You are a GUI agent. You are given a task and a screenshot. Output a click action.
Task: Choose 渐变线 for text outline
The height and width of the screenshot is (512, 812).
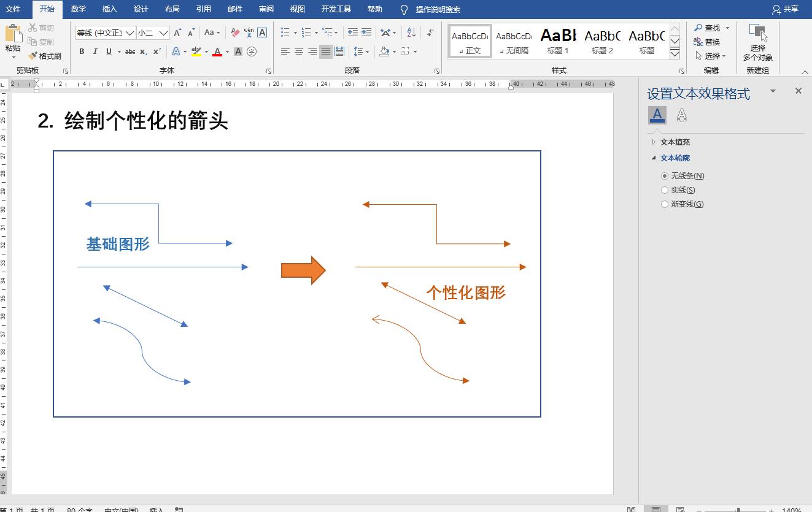tap(665, 204)
